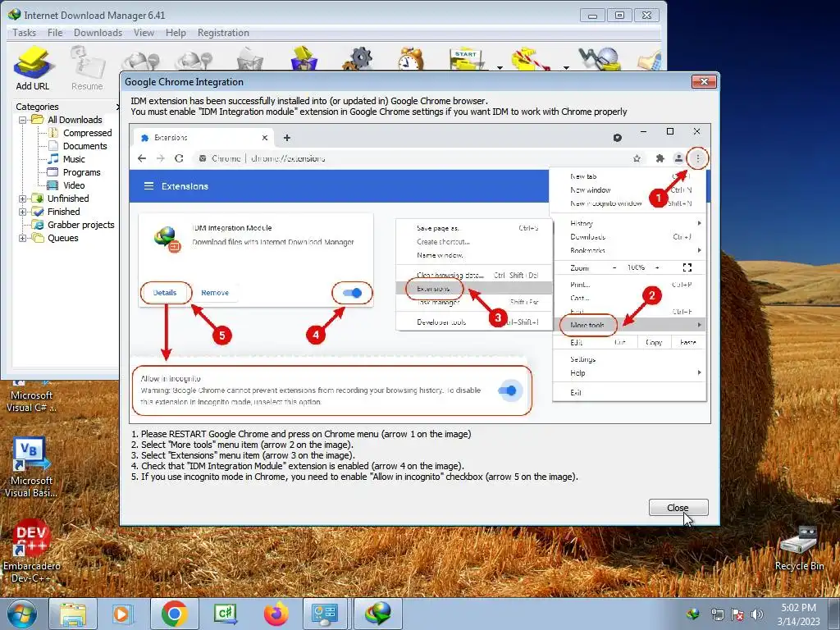Image resolution: width=840 pixels, height=630 pixels.
Task: Select the Finished category
Action: 63,212
